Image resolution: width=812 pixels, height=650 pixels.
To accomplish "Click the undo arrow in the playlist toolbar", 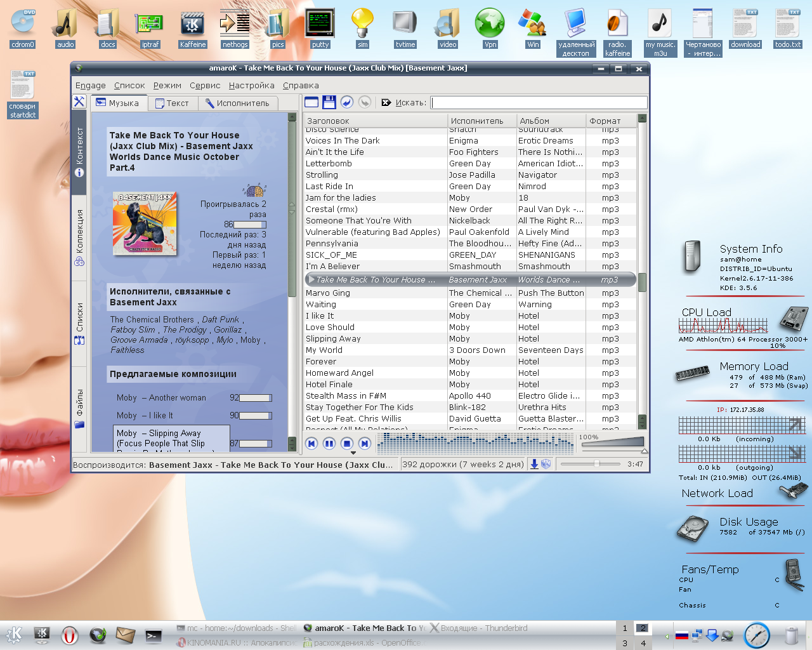I will click(x=346, y=102).
